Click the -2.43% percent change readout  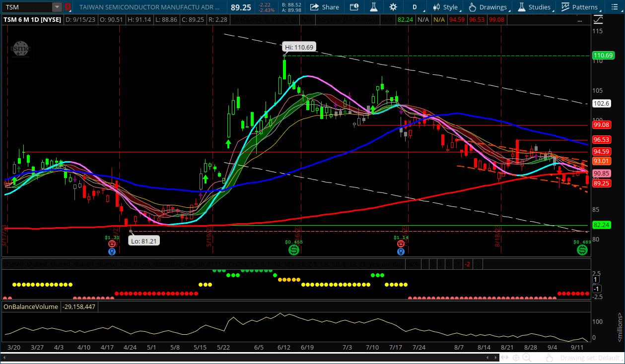point(267,10)
